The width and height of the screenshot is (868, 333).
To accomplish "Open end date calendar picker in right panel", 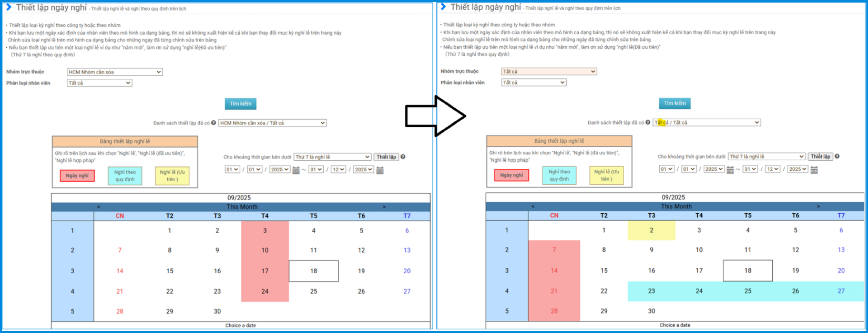I will pos(814,170).
